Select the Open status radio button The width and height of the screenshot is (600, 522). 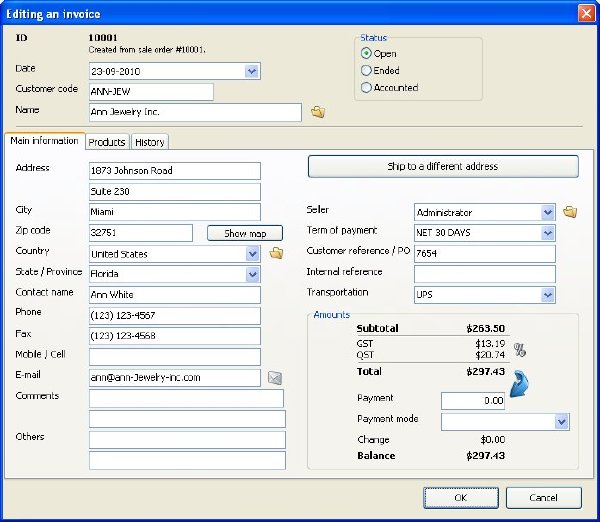(366, 53)
